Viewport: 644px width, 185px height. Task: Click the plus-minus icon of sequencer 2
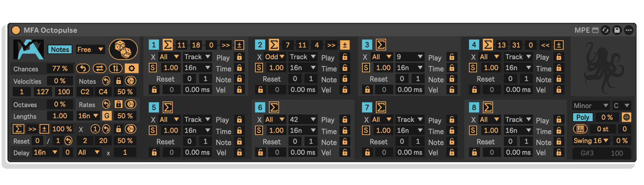[x=345, y=45]
